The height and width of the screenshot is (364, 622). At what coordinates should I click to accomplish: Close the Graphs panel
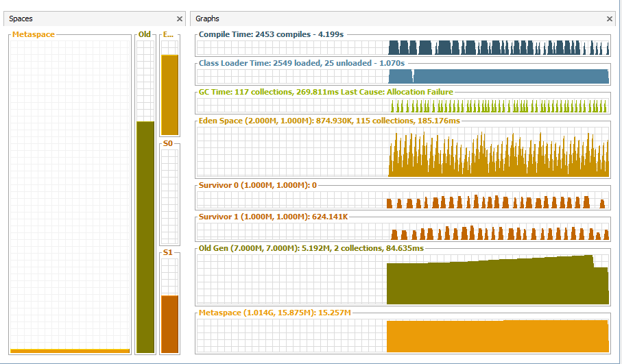tap(610, 19)
